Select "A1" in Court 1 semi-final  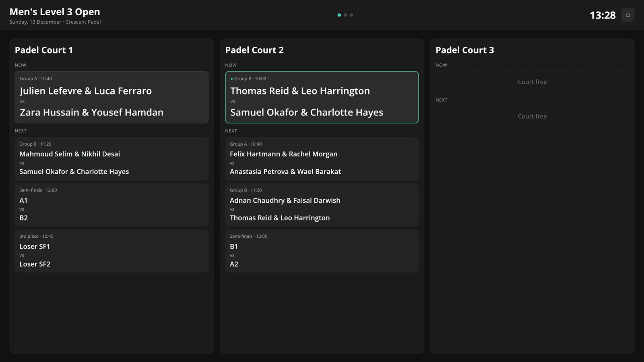24,200
